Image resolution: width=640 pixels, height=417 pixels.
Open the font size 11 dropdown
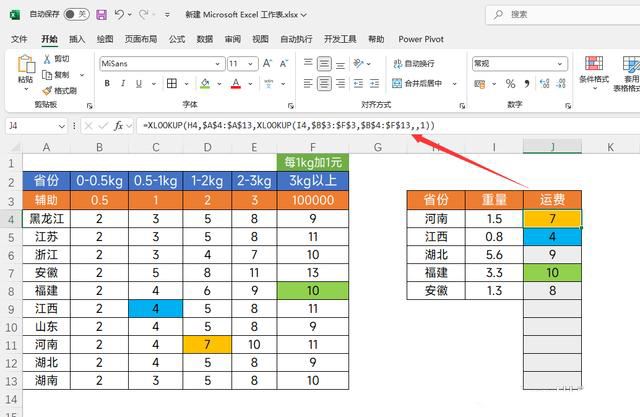click(250, 64)
